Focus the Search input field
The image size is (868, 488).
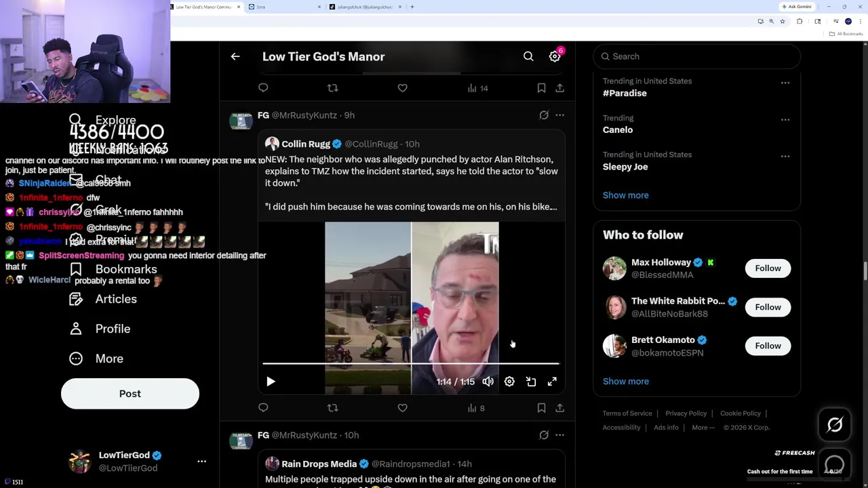(x=697, y=56)
